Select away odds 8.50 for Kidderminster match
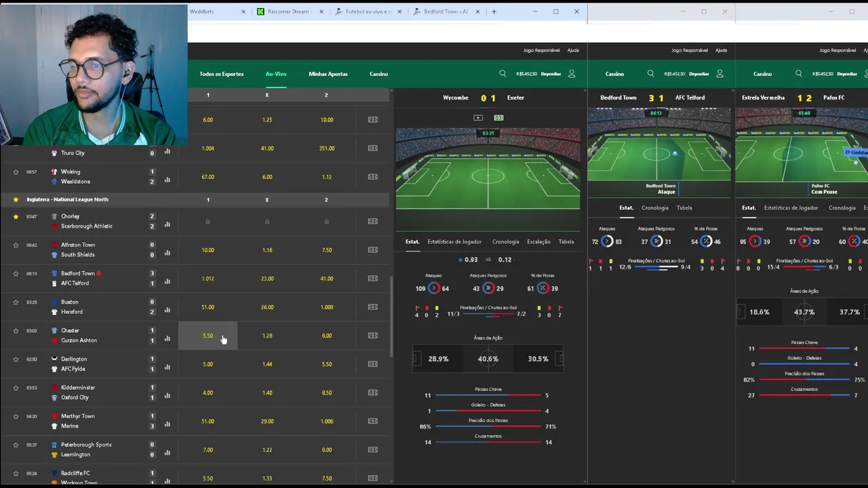The height and width of the screenshot is (488, 868). click(x=327, y=392)
